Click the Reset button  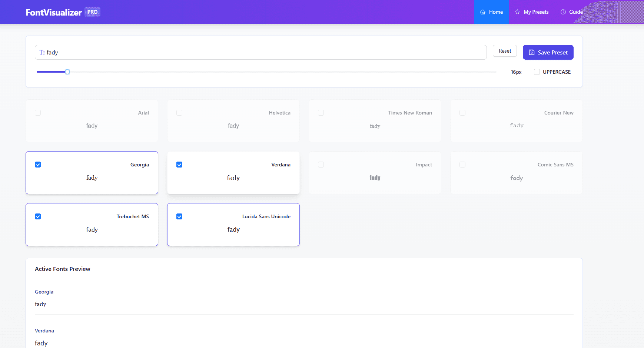(505, 51)
